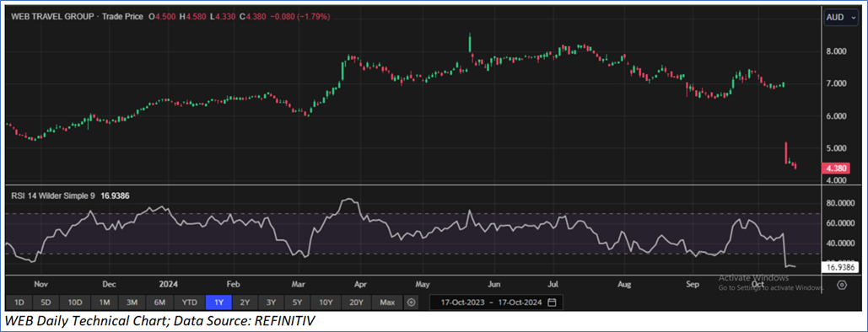This screenshot has width=868, height=332.
Task: Select the 10Y time range
Action: [x=326, y=303]
